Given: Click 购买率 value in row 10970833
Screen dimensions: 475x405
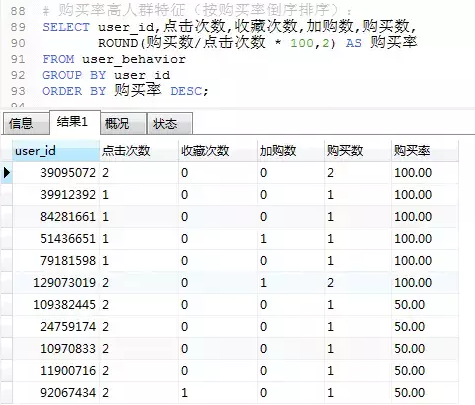Looking at the screenshot, I should 425,349.
